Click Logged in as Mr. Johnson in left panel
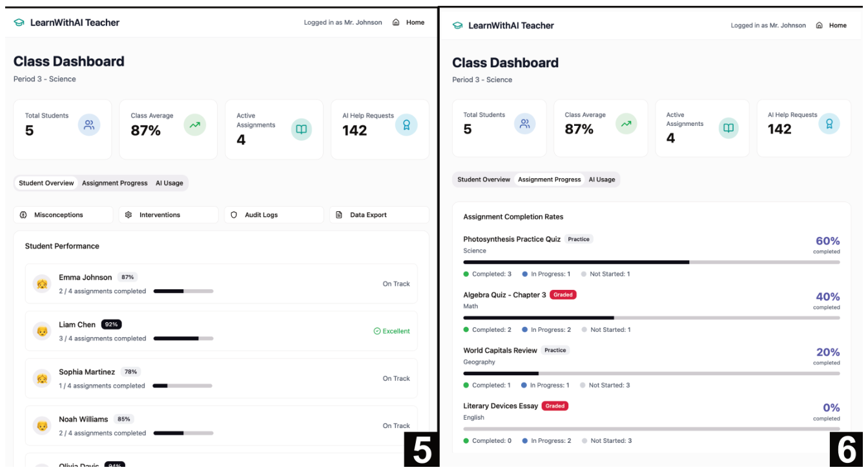 click(343, 23)
